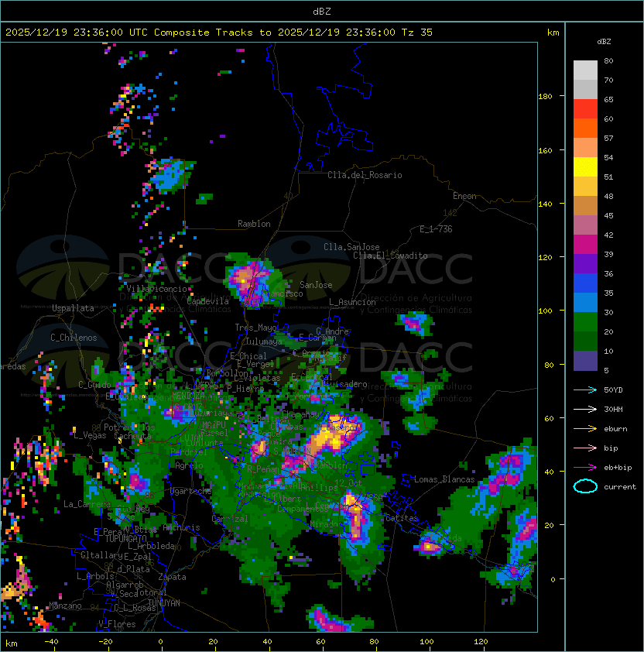Click the Capdevila map label

pyautogui.click(x=207, y=301)
